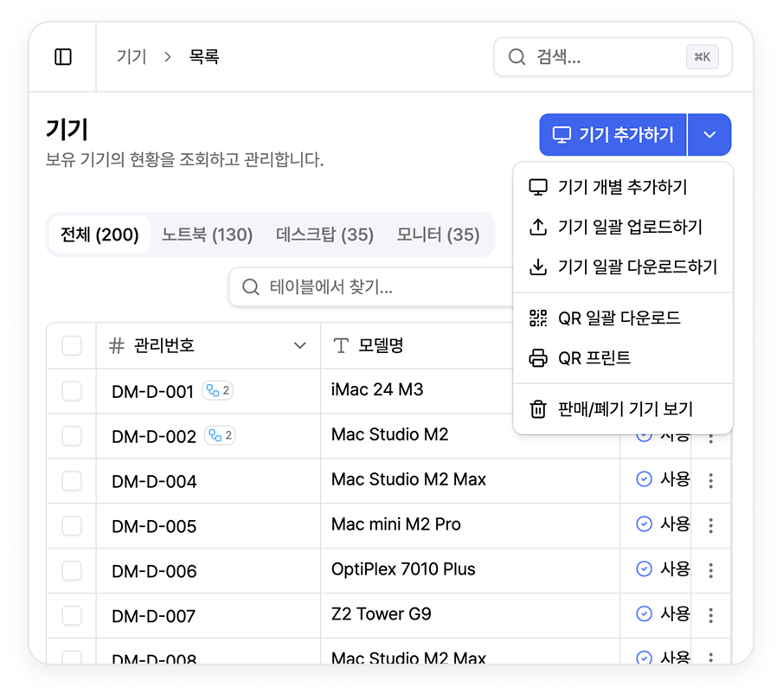This screenshot has height=700, width=783.
Task: Collapse the 기기 추가하기 dropdown arrow
Action: (x=709, y=135)
